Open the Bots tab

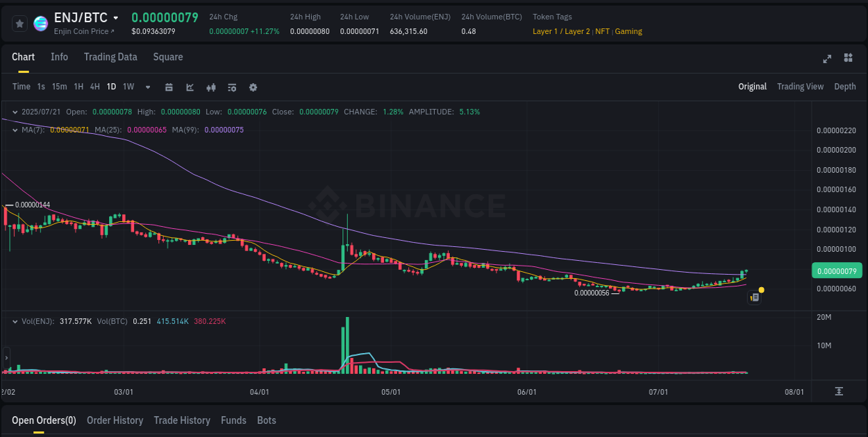pos(267,420)
